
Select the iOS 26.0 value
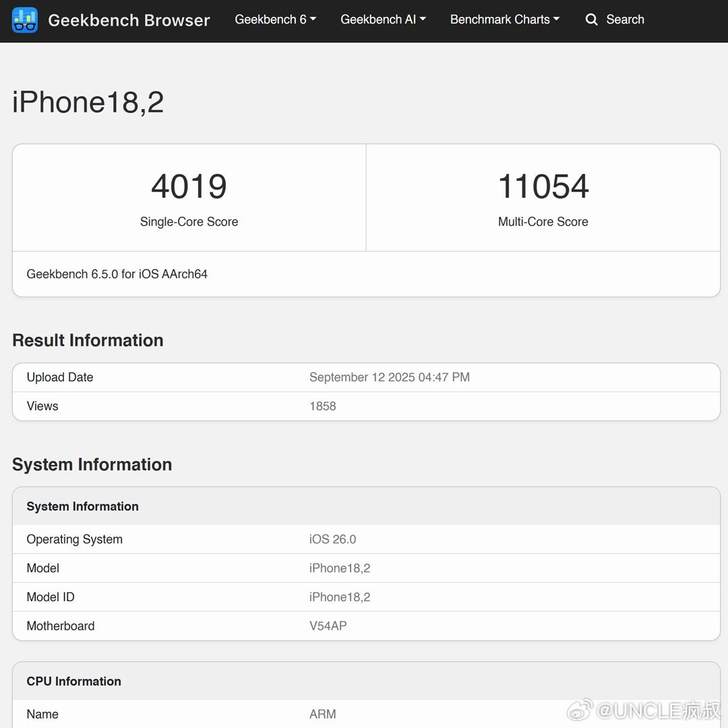tap(332, 539)
